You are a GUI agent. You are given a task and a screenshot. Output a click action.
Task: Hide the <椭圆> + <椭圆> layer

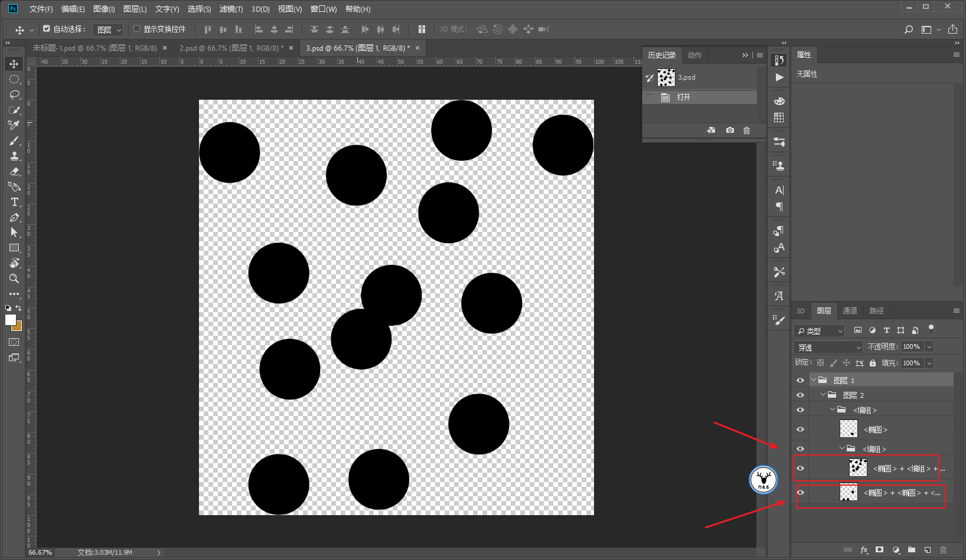tap(800, 492)
